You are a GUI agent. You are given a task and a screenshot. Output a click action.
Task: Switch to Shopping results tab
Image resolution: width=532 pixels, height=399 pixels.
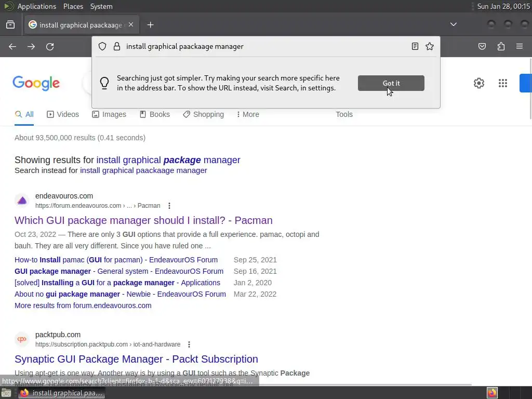203,115
